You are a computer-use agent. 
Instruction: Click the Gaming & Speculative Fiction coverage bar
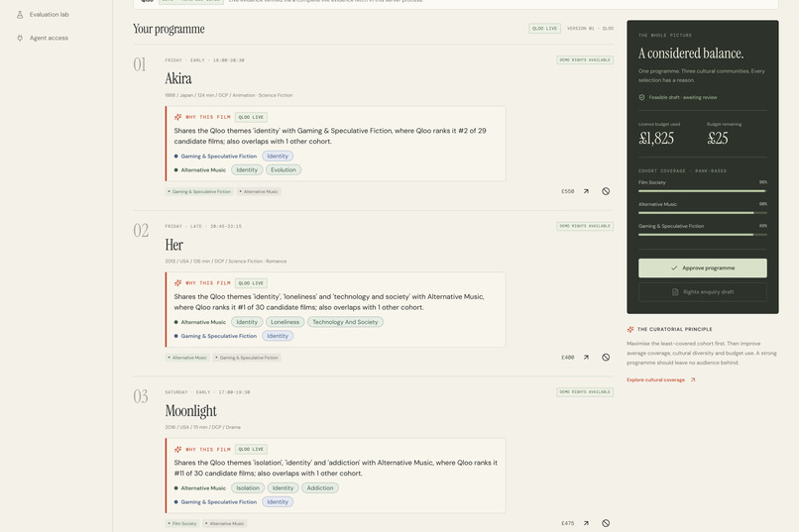pyautogui.click(x=703, y=235)
